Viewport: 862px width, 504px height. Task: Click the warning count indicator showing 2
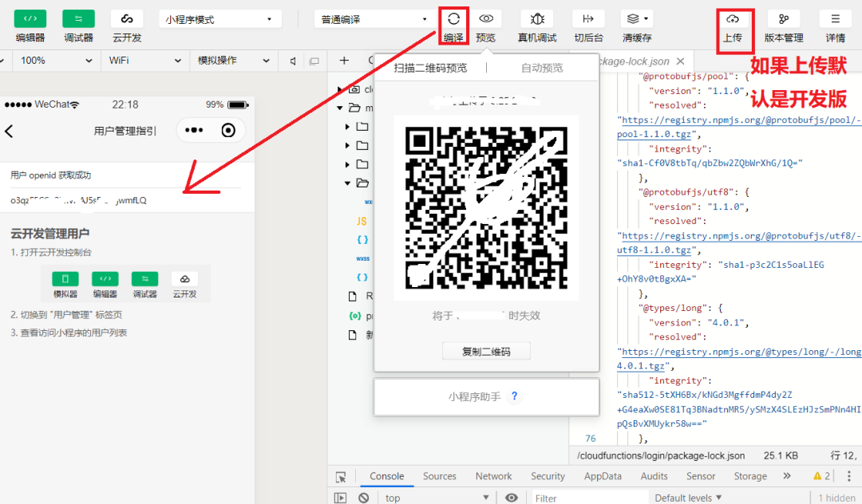[x=822, y=476]
